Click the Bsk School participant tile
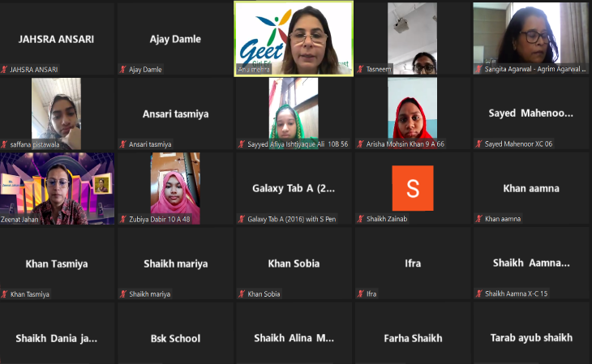 175,337
